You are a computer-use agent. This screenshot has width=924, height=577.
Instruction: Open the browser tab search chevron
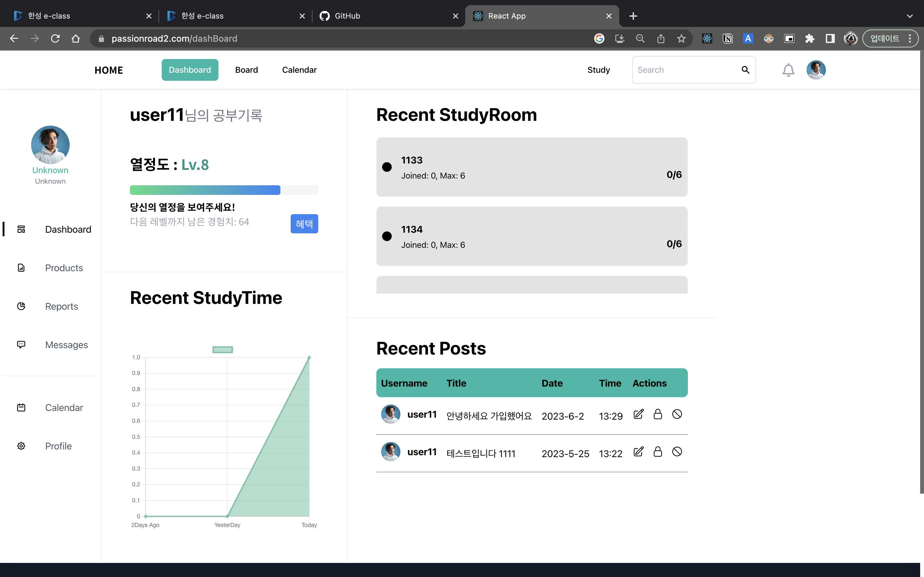pos(910,16)
